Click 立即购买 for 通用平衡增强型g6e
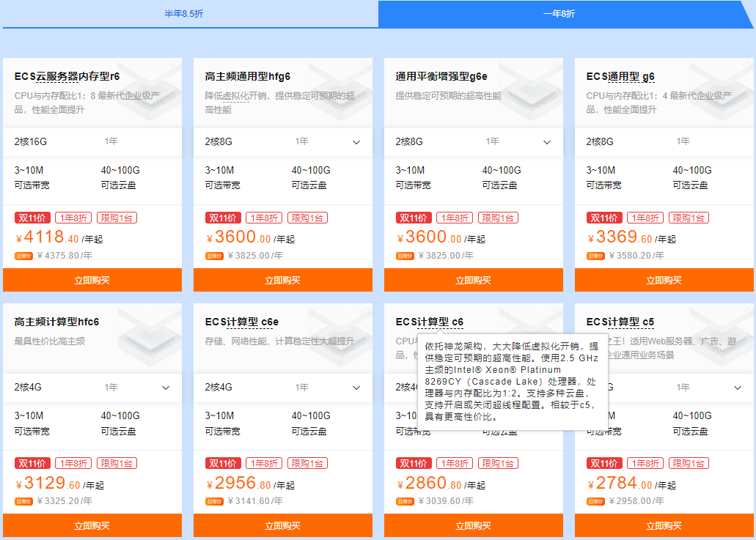 click(x=474, y=281)
